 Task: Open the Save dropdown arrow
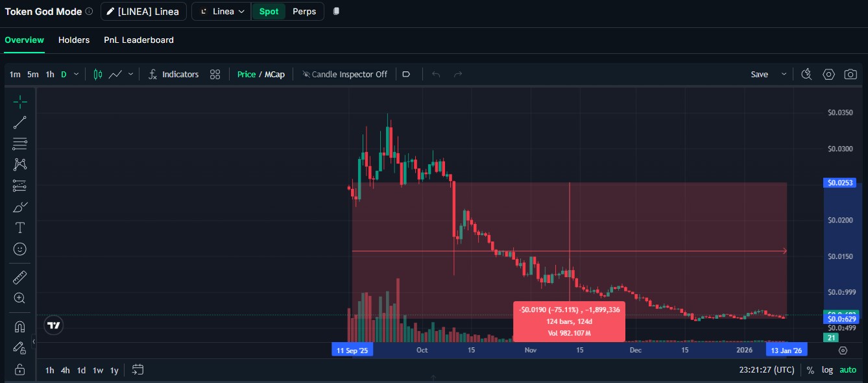pyautogui.click(x=784, y=75)
